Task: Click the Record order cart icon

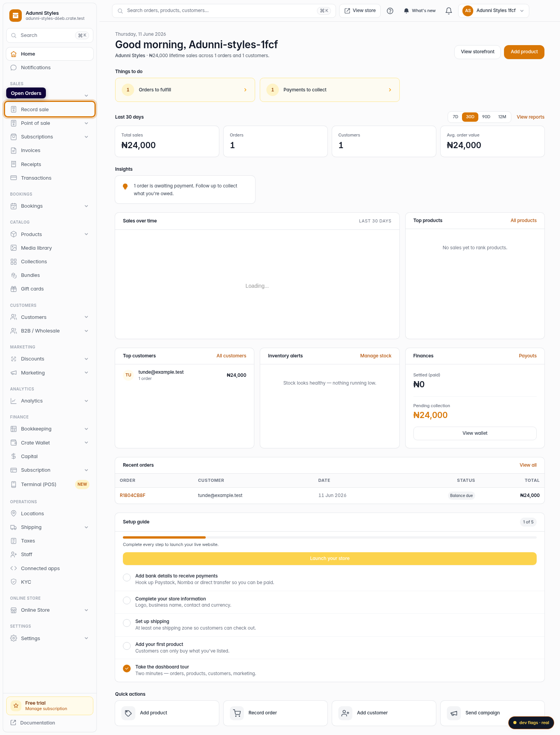Action: [x=237, y=713]
